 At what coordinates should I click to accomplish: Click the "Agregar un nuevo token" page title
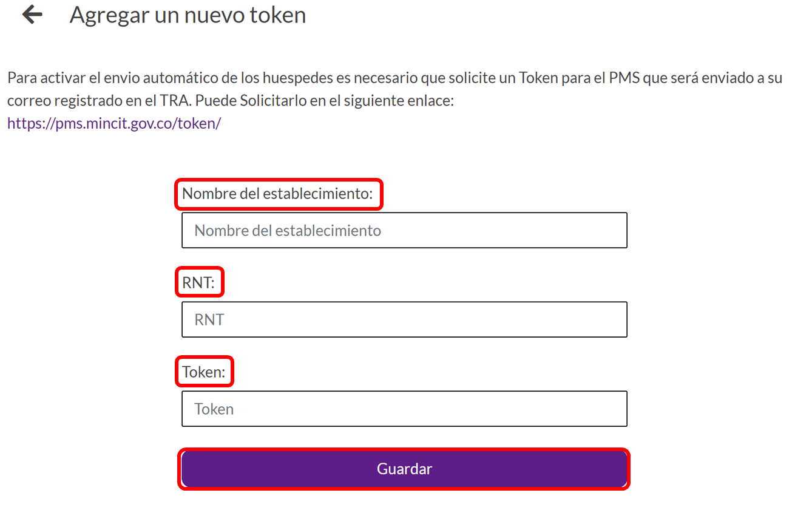pyautogui.click(x=188, y=15)
